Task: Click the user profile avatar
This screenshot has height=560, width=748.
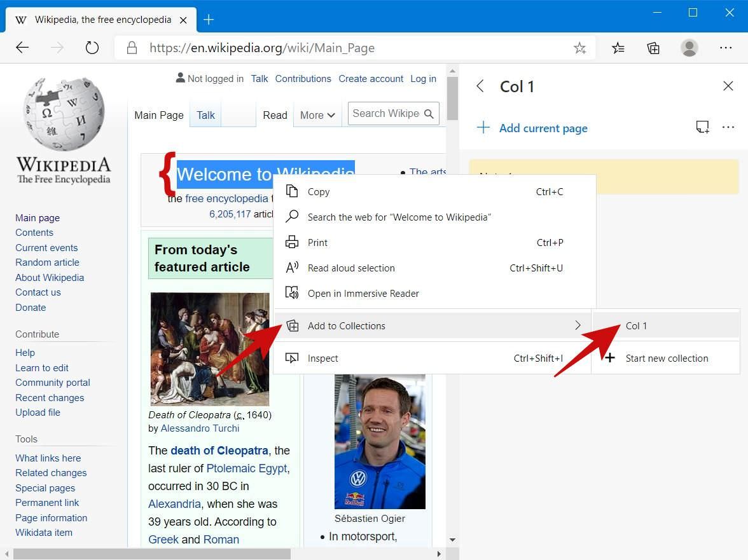Action: [689, 48]
